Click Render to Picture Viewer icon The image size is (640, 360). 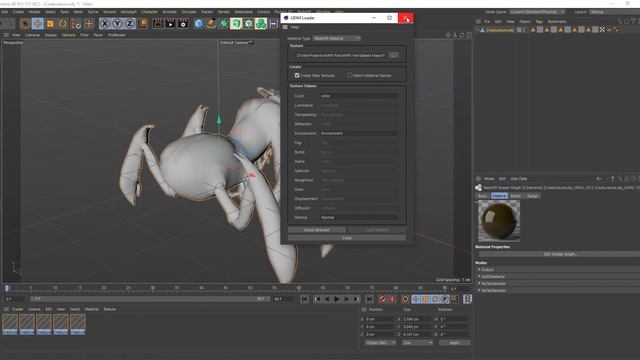[x=170, y=24]
